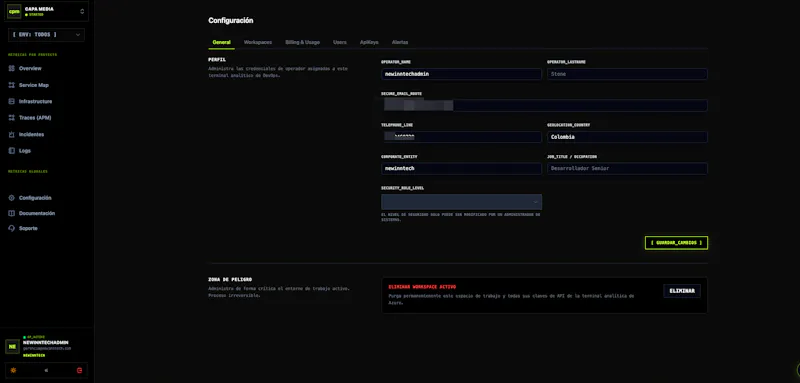Image resolution: width=800 pixels, height=383 pixels.
Task: Click the Infrastructure icon in sidebar
Action: [x=12, y=101]
